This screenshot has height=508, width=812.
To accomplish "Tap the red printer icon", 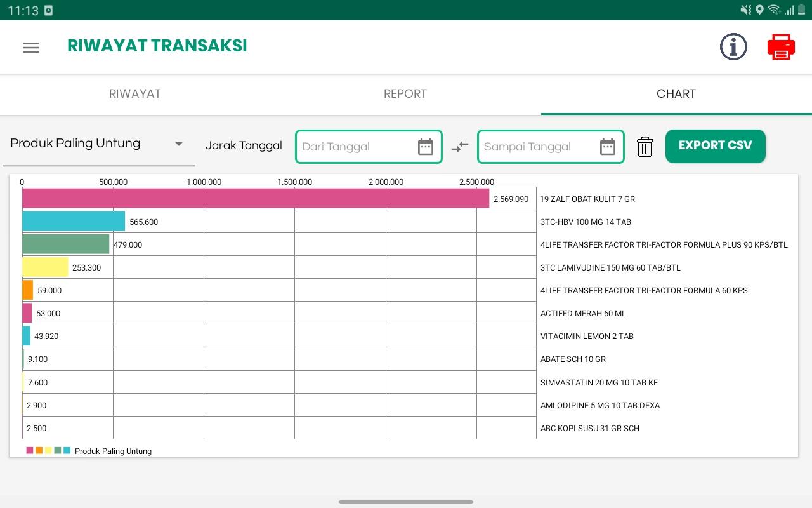I will [x=781, y=48].
